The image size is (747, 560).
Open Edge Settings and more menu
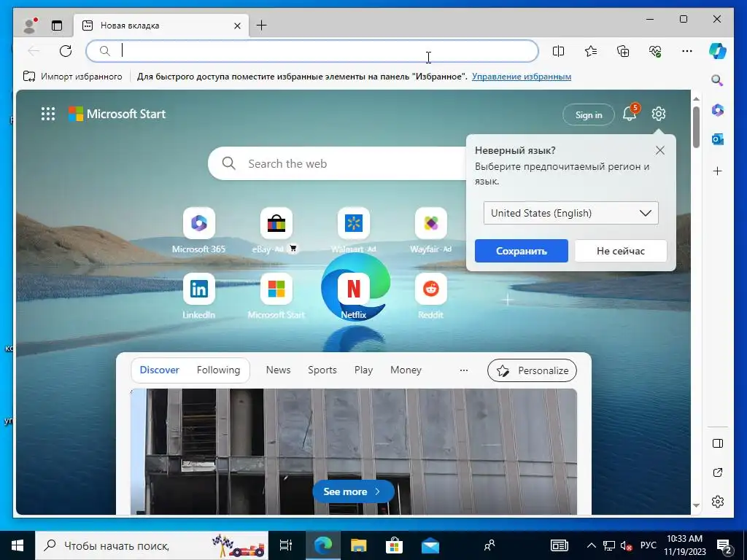tap(687, 51)
